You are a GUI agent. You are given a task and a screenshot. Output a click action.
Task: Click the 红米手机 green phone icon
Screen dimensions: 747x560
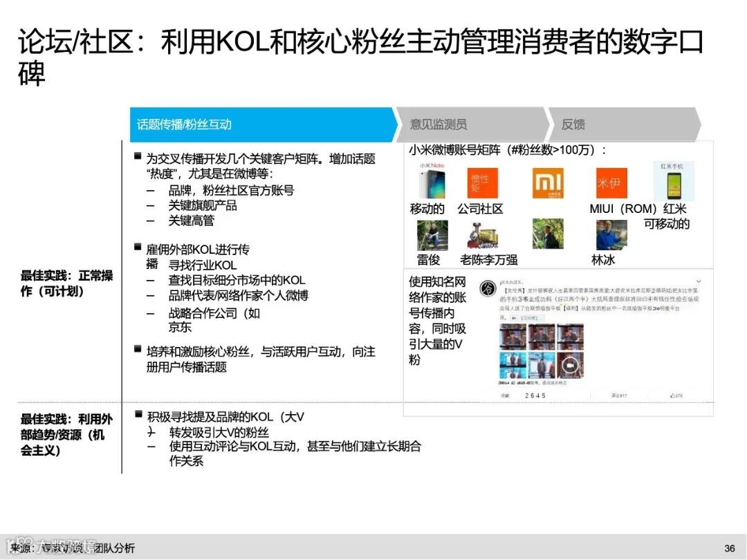click(673, 181)
